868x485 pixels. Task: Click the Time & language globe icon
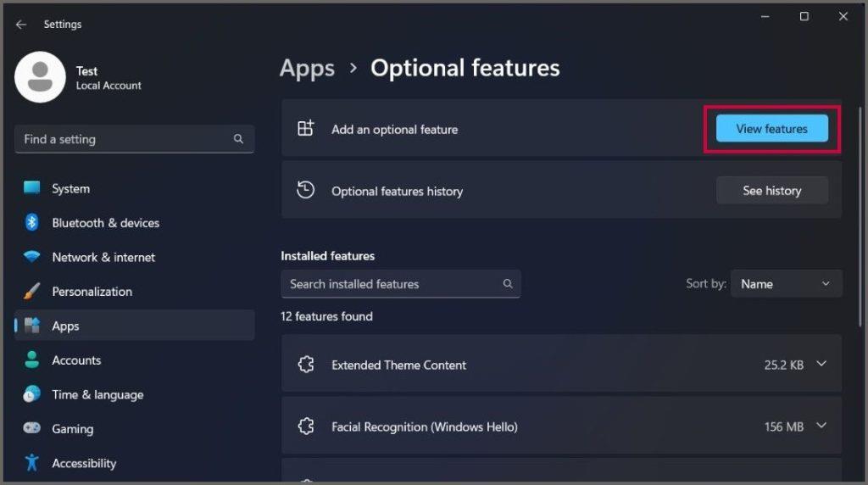tap(31, 394)
